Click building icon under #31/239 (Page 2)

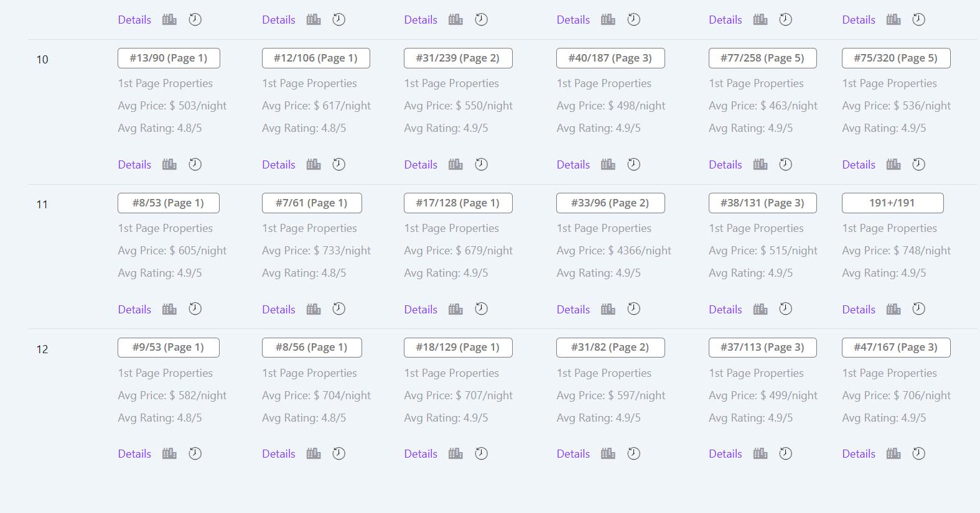455,164
